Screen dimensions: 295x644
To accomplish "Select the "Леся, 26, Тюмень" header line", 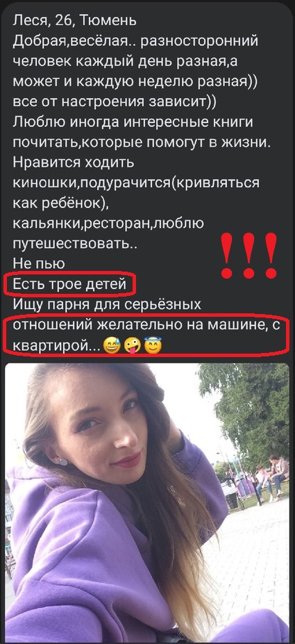I will click(x=75, y=19).
